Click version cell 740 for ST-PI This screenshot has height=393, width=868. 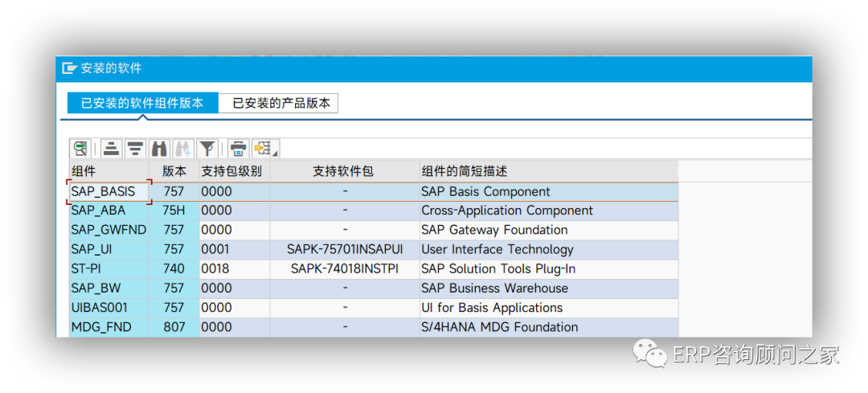[174, 269]
